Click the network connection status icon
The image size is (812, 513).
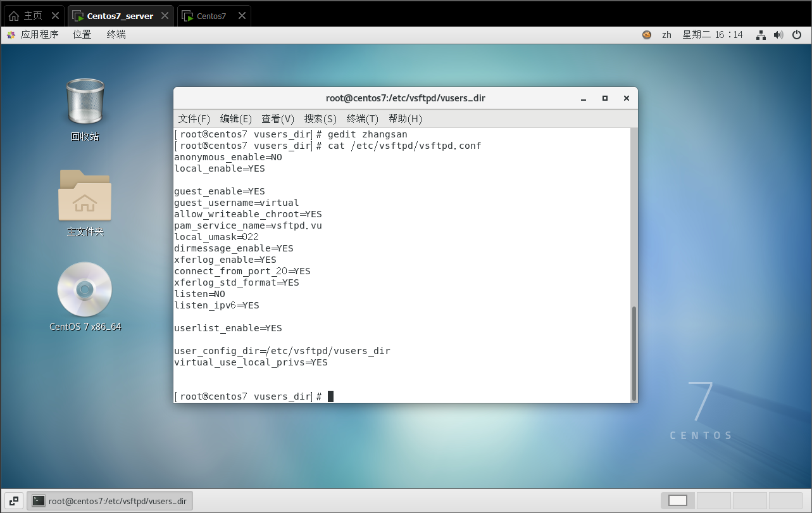point(761,35)
